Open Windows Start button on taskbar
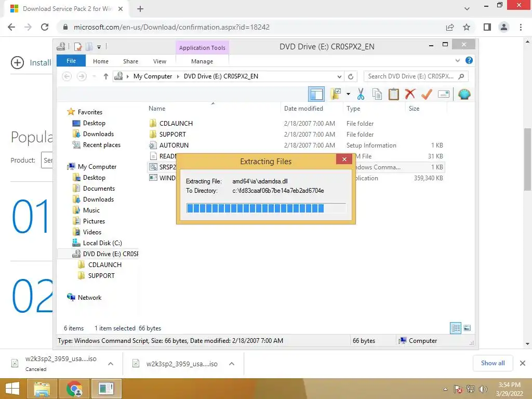 (x=12, y=389)
